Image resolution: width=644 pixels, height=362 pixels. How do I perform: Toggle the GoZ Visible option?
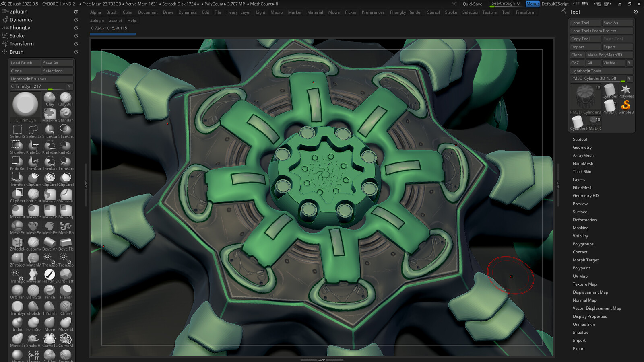613,63
